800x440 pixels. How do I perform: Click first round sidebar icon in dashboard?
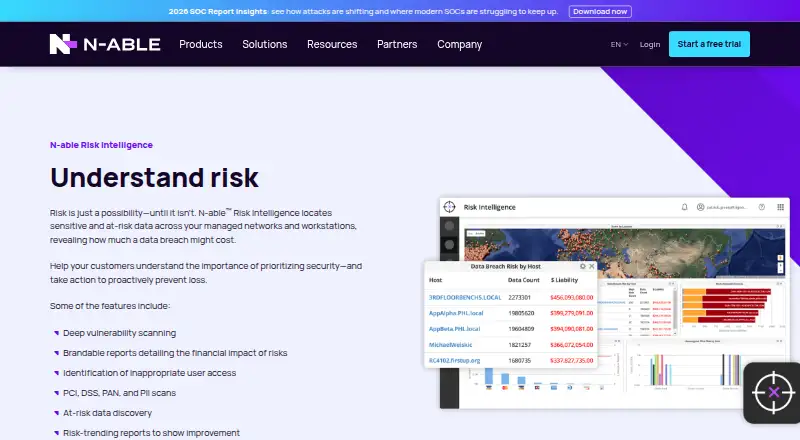[449, 226]
